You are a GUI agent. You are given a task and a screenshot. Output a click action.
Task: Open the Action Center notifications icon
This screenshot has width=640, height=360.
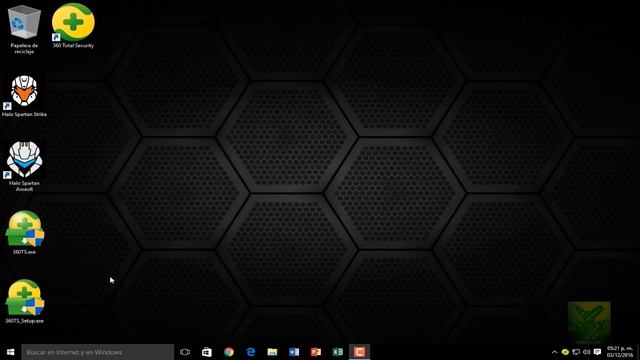pyautogui.click(x=598, y=352)
